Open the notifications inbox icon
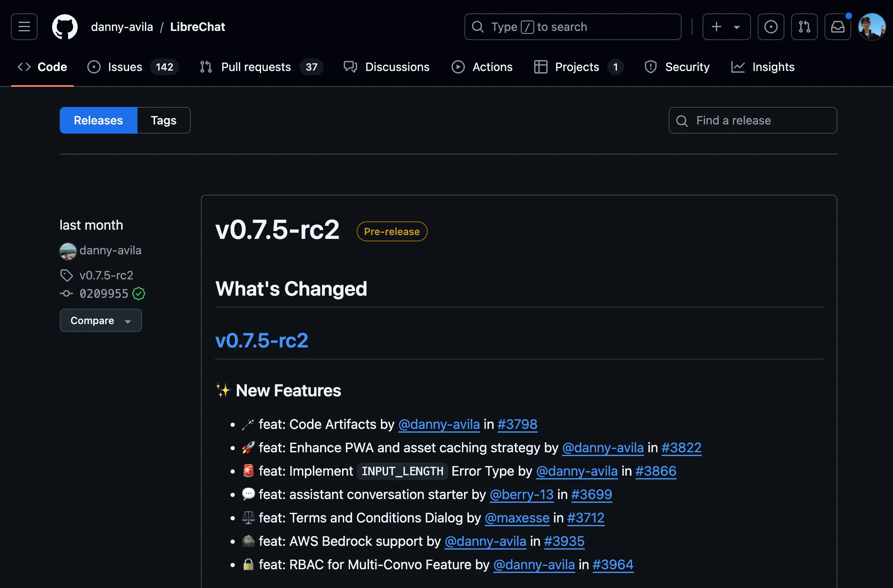The width and height of the screenshot is (893, 588). [x=837, y=27]
